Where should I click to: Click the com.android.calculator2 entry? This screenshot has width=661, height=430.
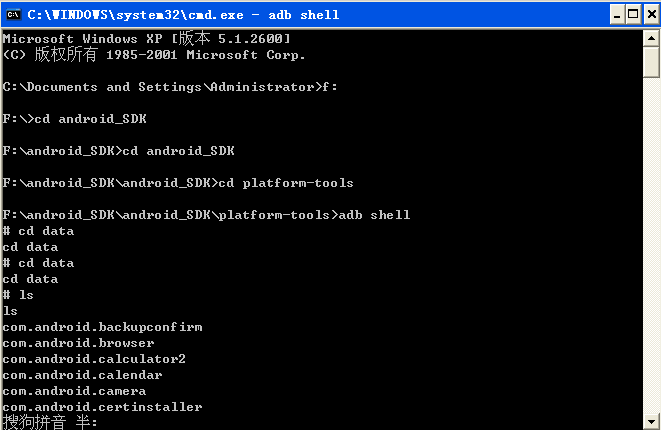[94, 359]
